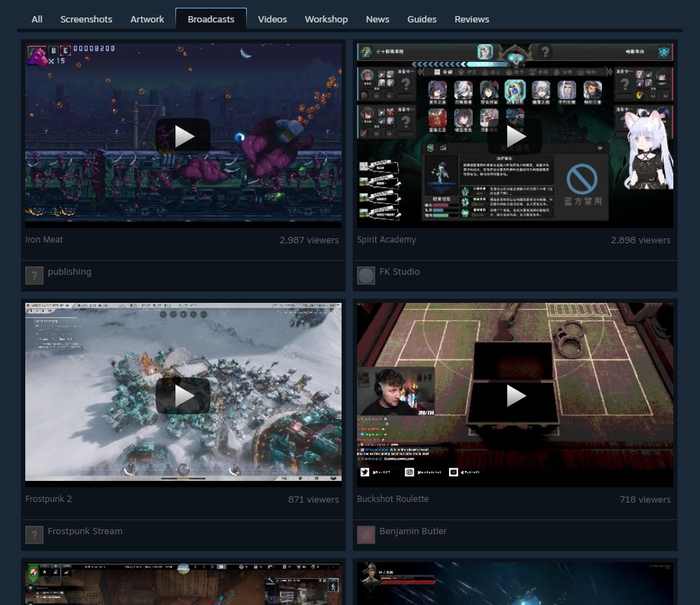Click the FK Studio avatar icon
This screenshot has height=605, width=700.
(x=366, y=276)
